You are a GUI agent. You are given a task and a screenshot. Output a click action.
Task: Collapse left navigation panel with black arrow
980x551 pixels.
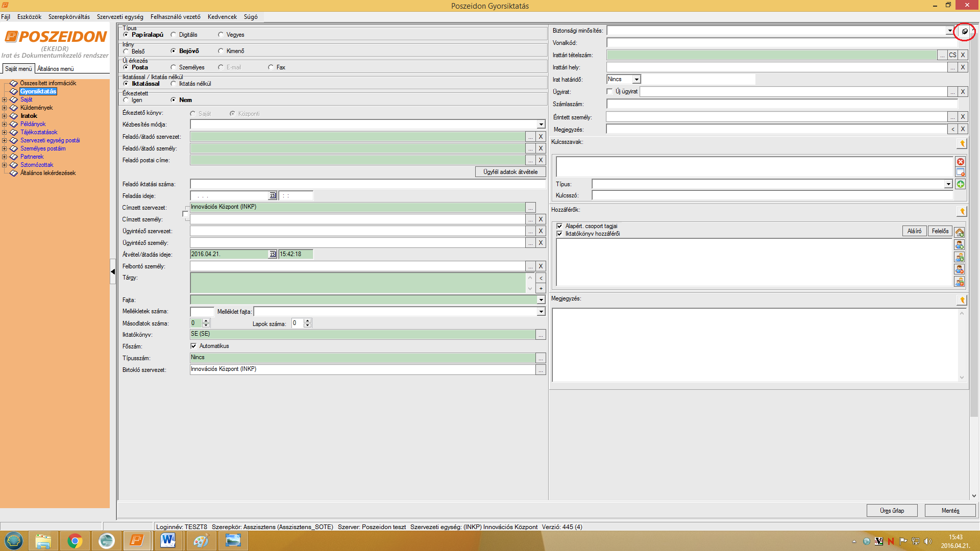[113, 272]
